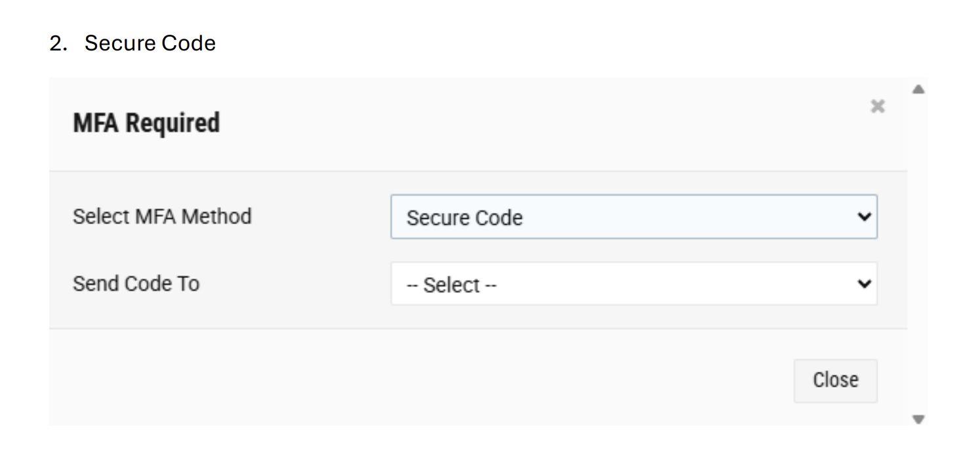Click blank footer area left of Close

394,380
